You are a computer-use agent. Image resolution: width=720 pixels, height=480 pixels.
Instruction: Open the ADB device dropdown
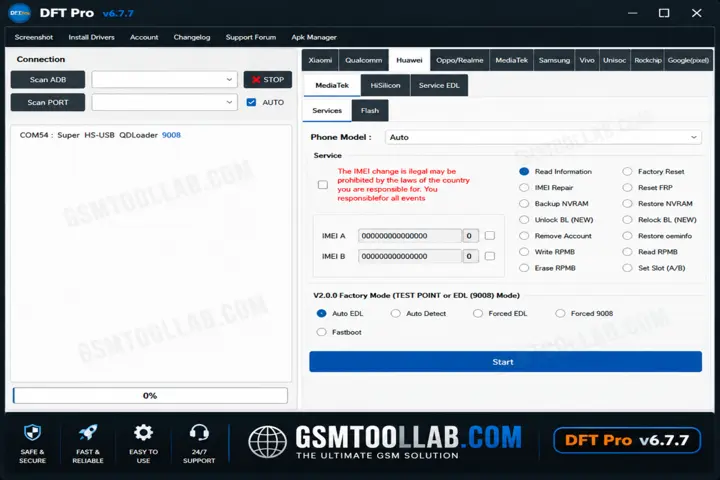tap(164, 79)
